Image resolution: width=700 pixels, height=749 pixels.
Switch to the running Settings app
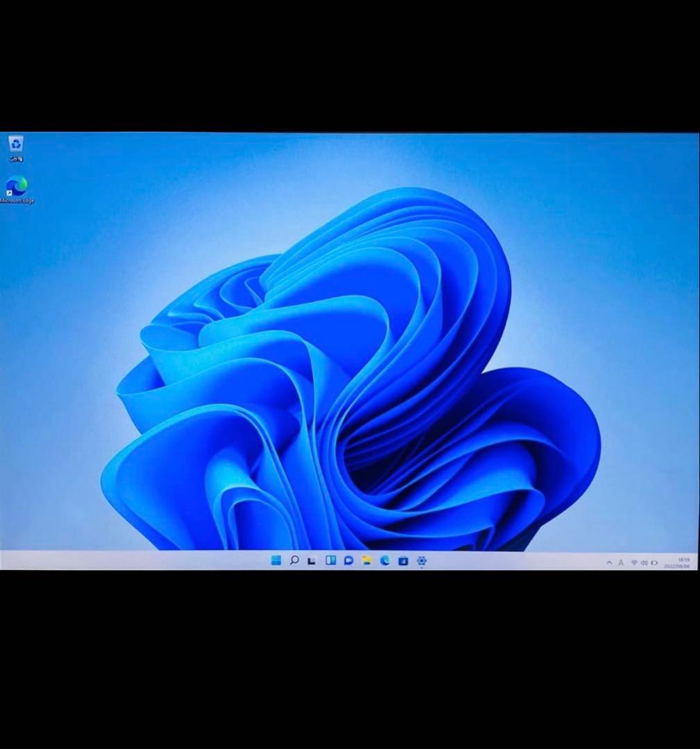(421, 560)
